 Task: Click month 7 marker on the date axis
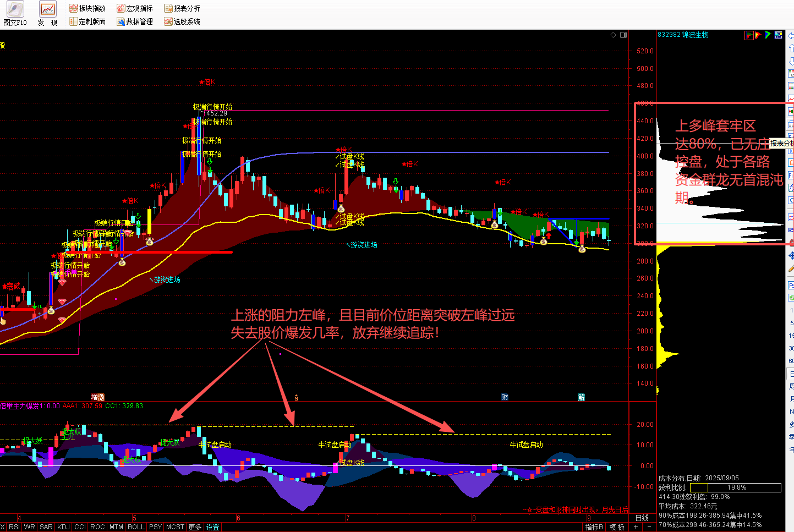tap(347, 518)
